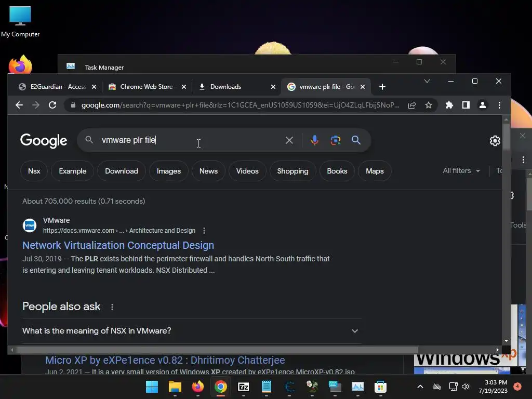This screenshot has width=532, height=399.
Task: Open a new Chrome tab
Action: (382, 87)
